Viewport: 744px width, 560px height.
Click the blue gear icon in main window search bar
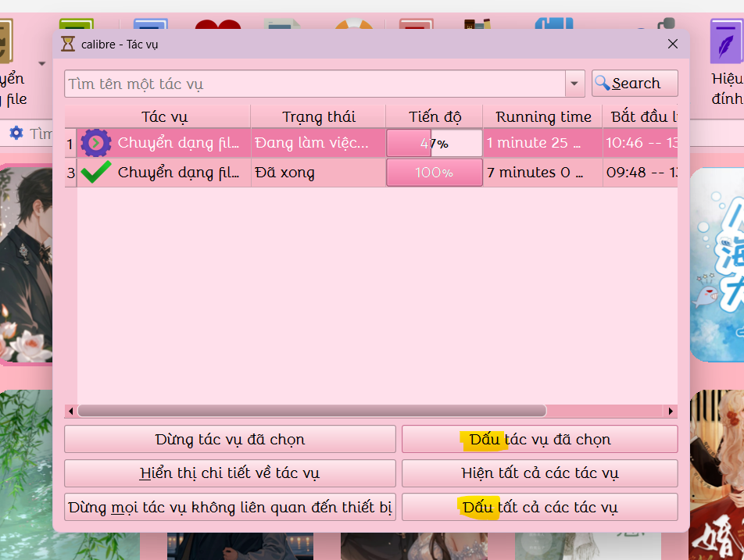click(16, 134)
